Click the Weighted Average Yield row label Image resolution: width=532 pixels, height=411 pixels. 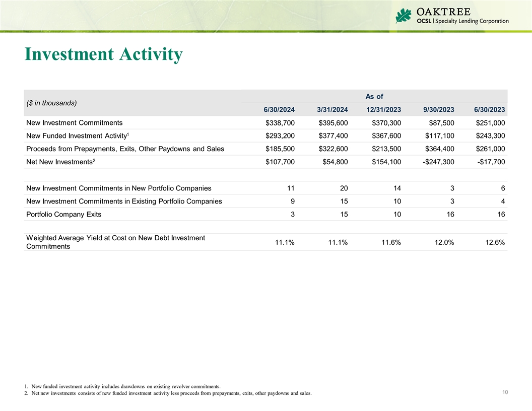point(115,242)
